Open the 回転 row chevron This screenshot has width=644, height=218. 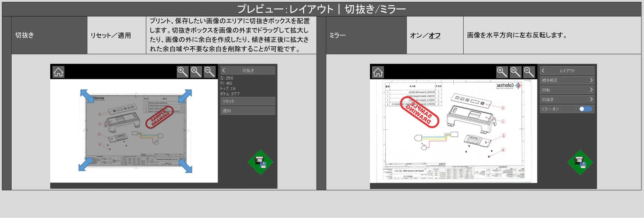point(591,90)
